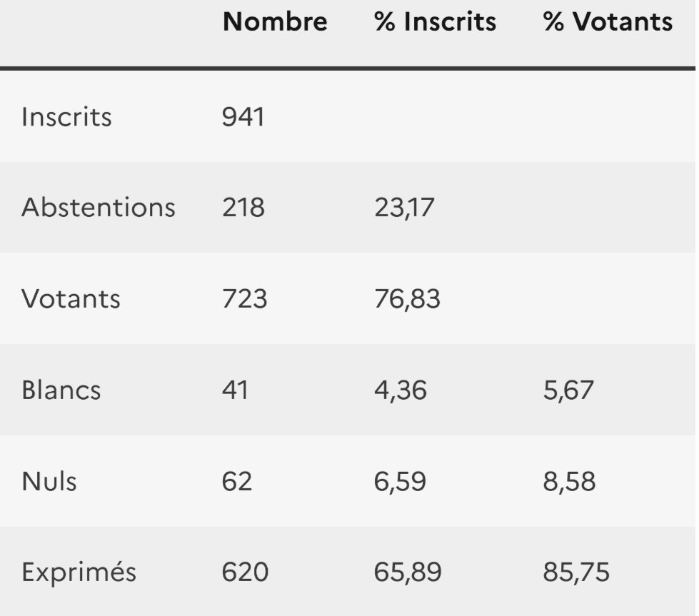Click the Votants count 723
Viewport: 699px width, 616px height.
[244, 298]
